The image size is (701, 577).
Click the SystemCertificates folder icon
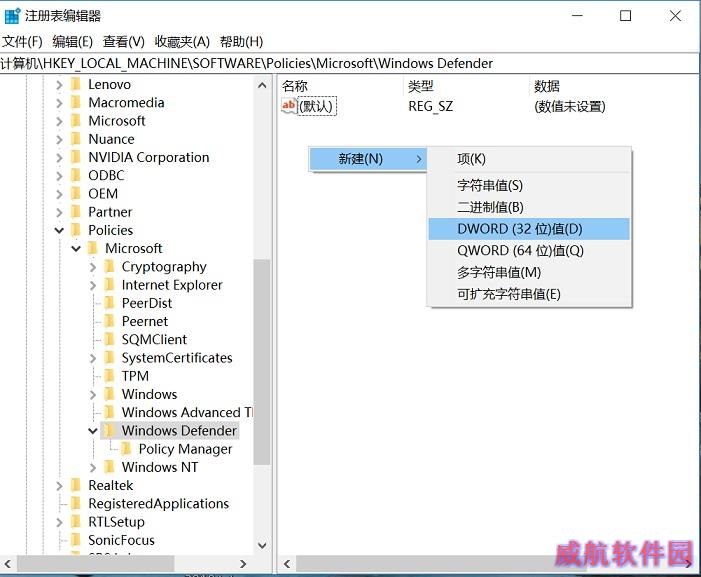pos(110,358)
